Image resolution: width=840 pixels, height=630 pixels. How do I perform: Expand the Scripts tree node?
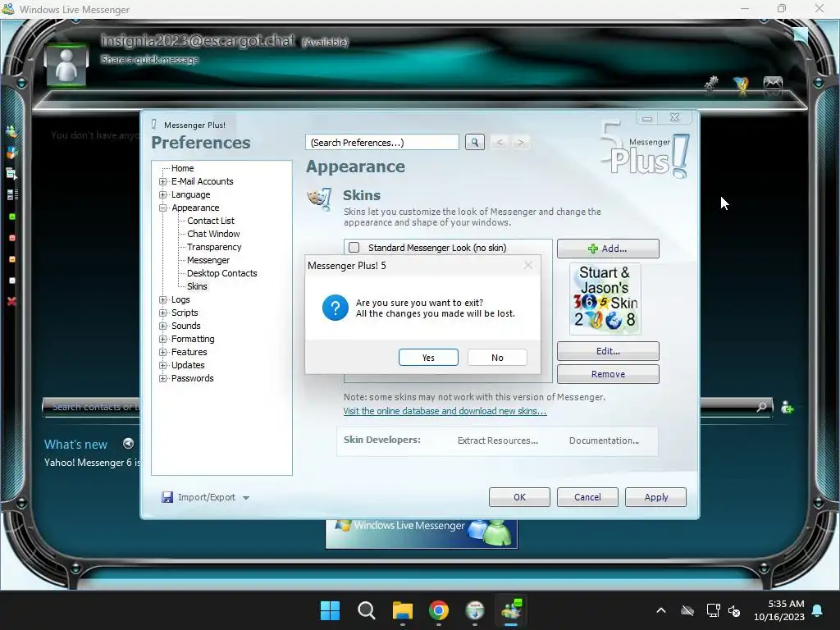point(163,313)
